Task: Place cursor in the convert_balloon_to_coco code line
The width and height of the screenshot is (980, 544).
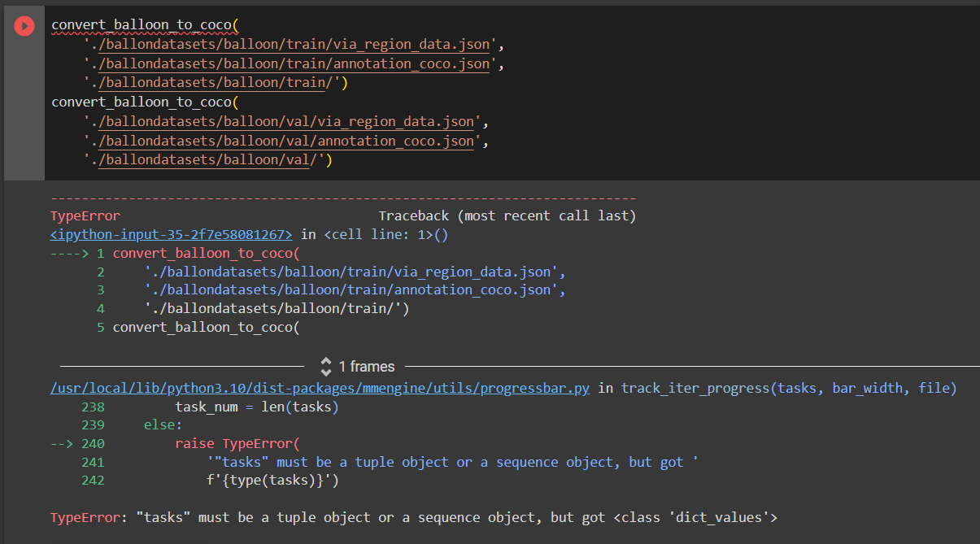Action: pyautogui.click(x=142, y=24)
